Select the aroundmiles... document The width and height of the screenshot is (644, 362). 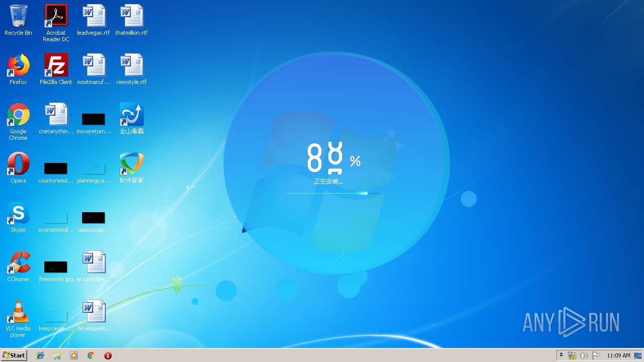coord(94,267)
